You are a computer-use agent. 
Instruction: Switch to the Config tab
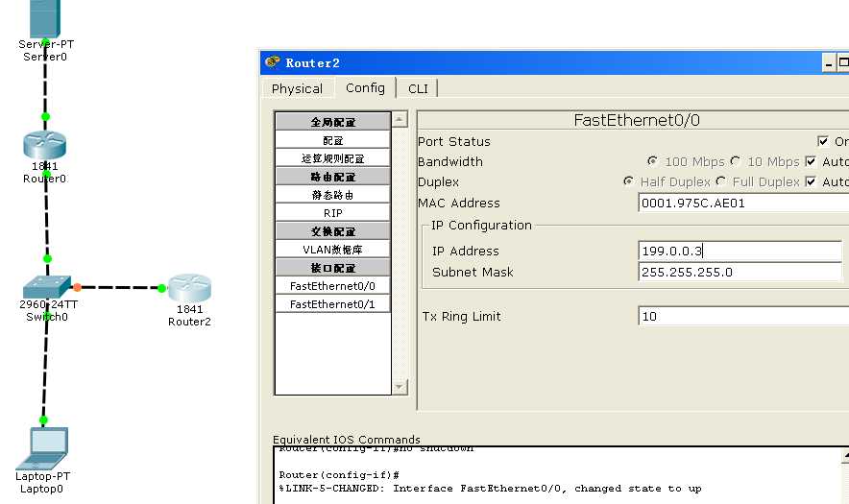coord(365,87)
